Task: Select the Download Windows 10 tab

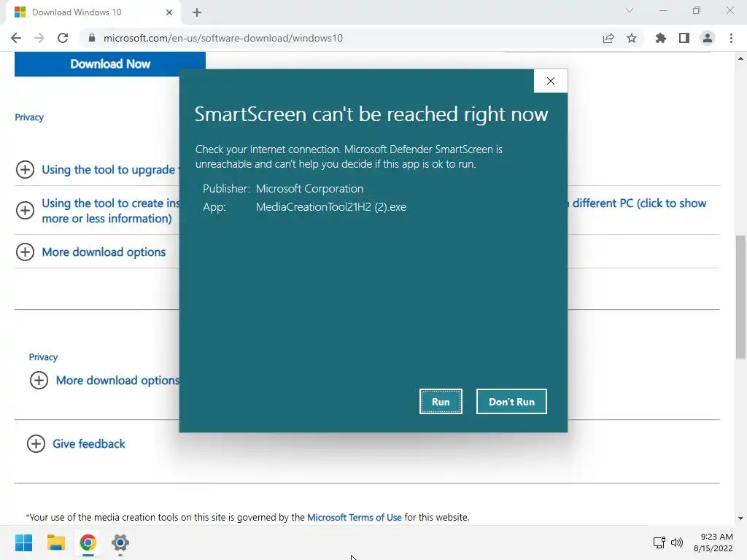Action: (x=93, y=12)
